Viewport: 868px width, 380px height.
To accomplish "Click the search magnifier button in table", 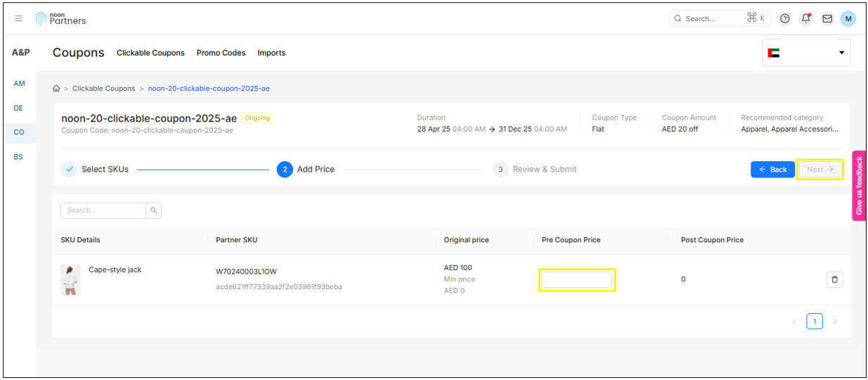I will (154, 210).
